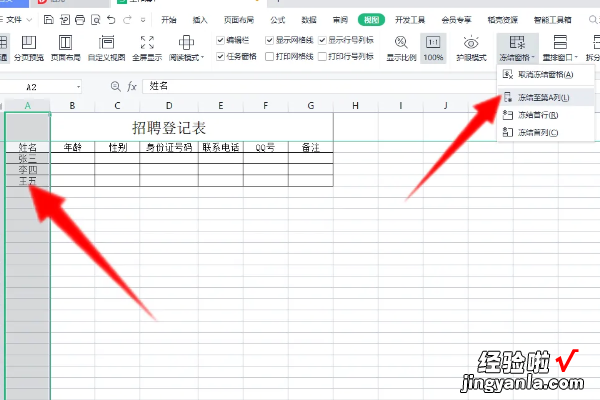Open the 会员专享 member tab
Viewport: 600px width, 400px height.
(457, 20)
